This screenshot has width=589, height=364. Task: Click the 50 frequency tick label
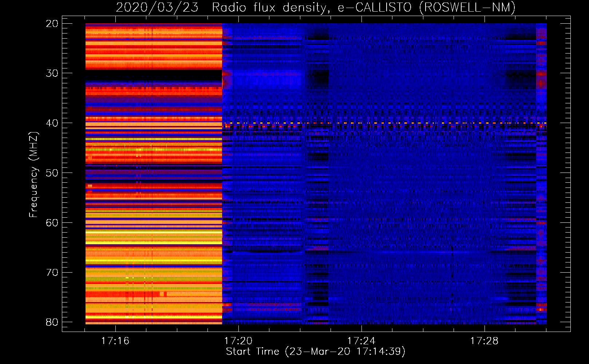coord(52,173)
